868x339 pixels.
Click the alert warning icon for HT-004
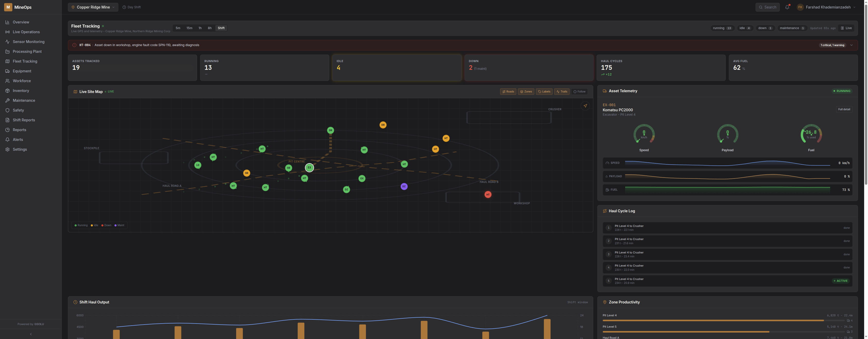[x=74, y=45]
